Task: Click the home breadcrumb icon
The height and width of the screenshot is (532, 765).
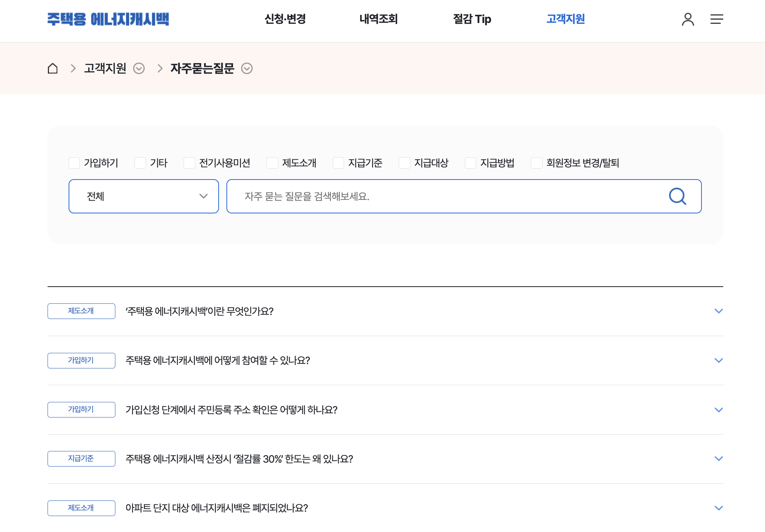Action: 53,68
